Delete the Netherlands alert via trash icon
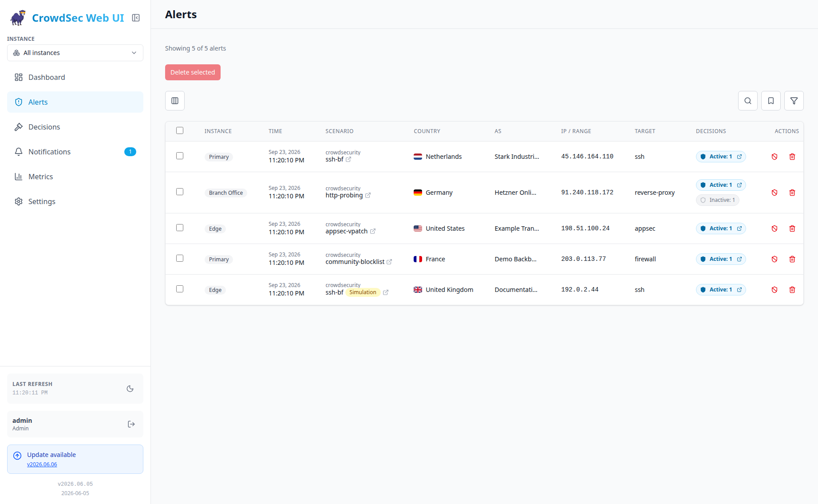This screenshot has height=504, width=818. (x=792, y=157)
